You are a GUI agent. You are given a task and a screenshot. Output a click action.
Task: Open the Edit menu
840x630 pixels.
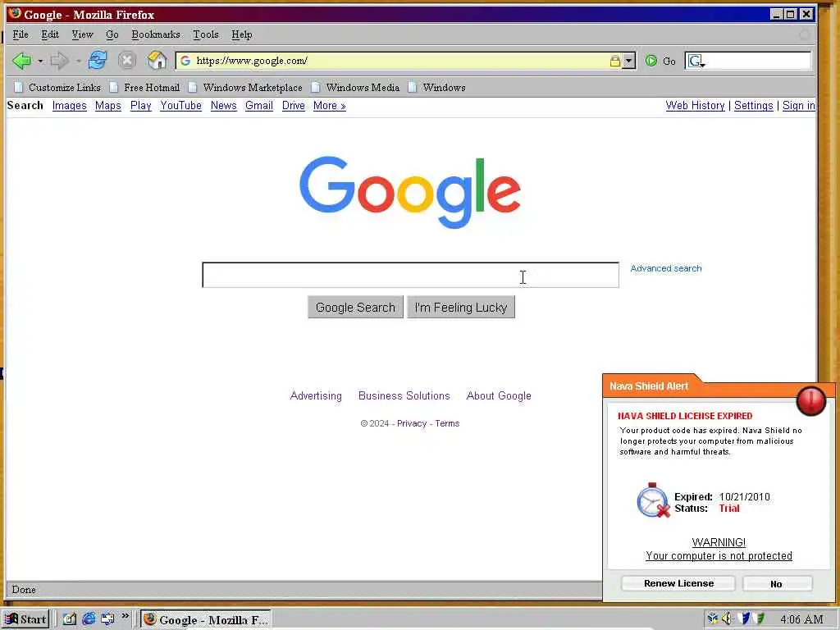pyautogui.click(x=50, y=34)
